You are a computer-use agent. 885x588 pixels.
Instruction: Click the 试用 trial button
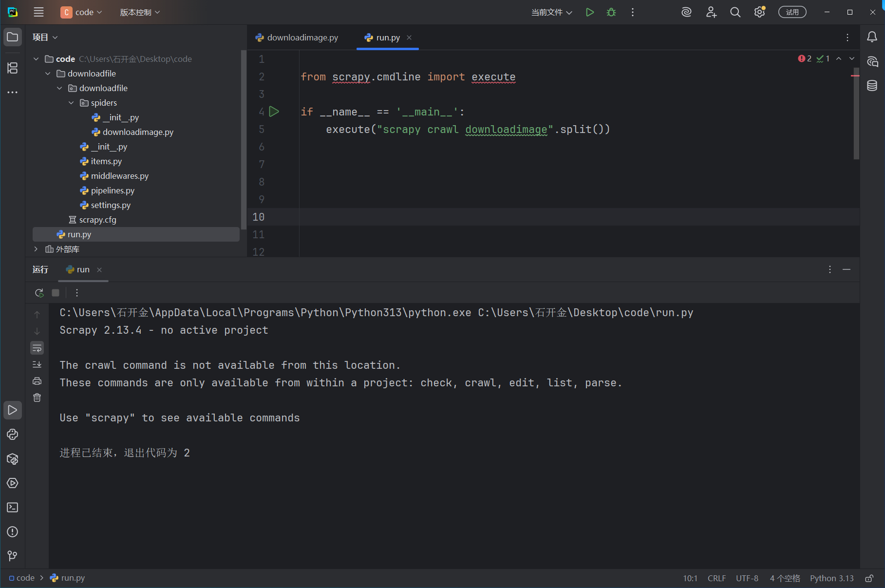click(x=792, y=12)
